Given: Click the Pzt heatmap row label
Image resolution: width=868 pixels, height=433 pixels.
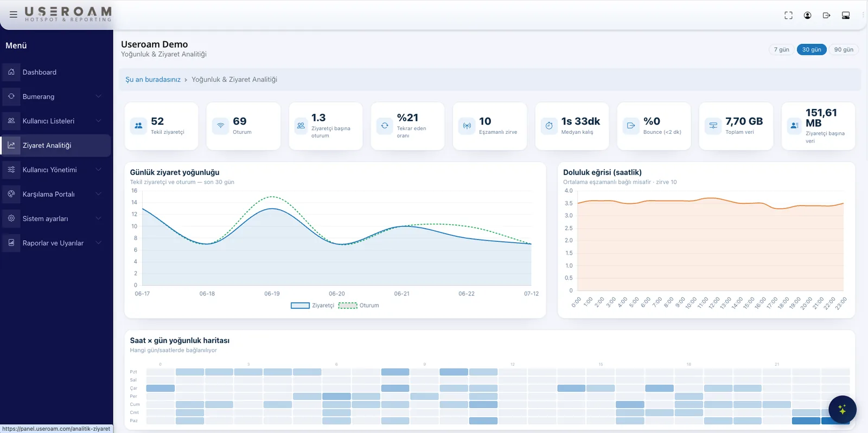Looking at the screenshot, I should tap(133, 372).
